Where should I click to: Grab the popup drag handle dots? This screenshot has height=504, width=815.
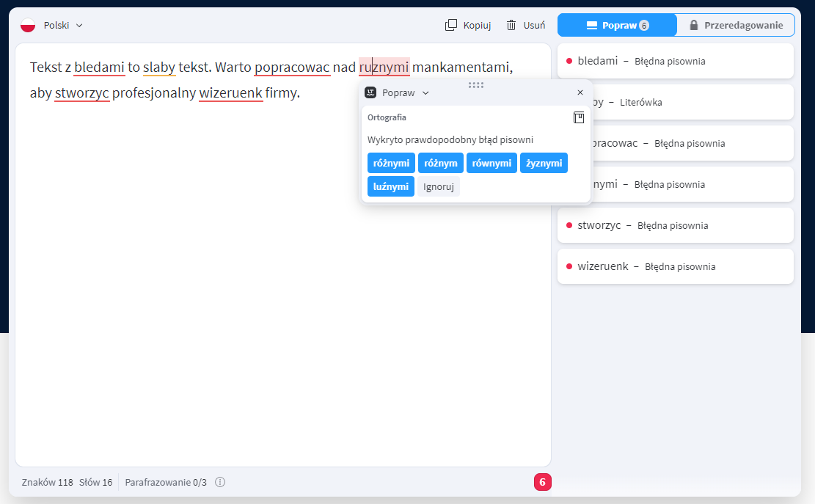click(476, 84)
